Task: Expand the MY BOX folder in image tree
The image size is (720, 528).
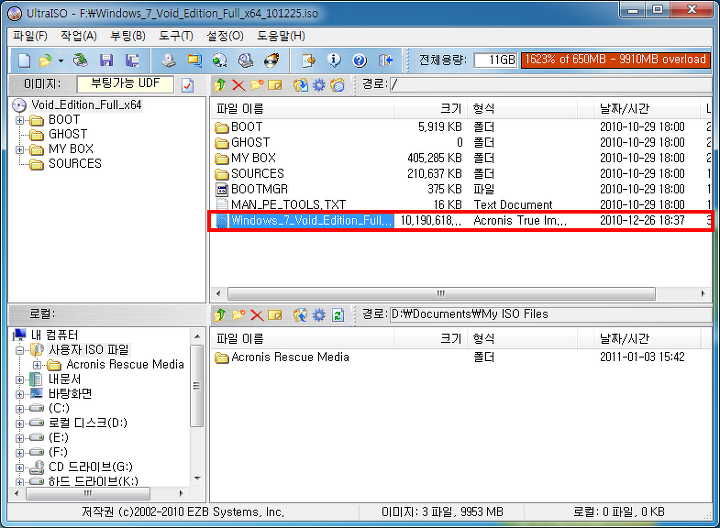Action: 20,150
